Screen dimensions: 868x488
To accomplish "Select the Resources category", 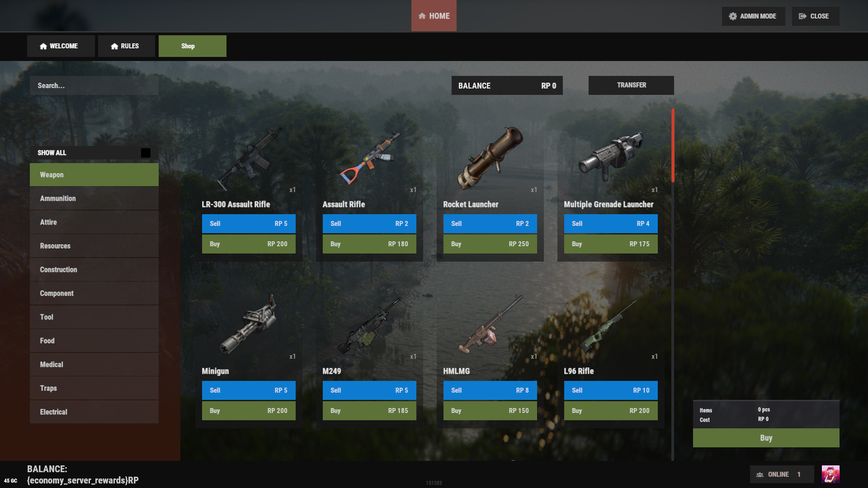I will (94, 246).
